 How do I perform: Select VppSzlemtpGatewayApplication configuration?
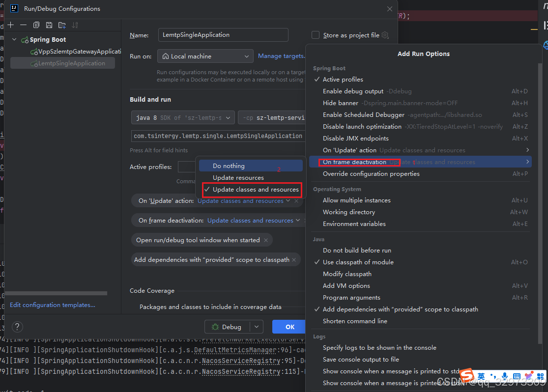click(76, 52)
